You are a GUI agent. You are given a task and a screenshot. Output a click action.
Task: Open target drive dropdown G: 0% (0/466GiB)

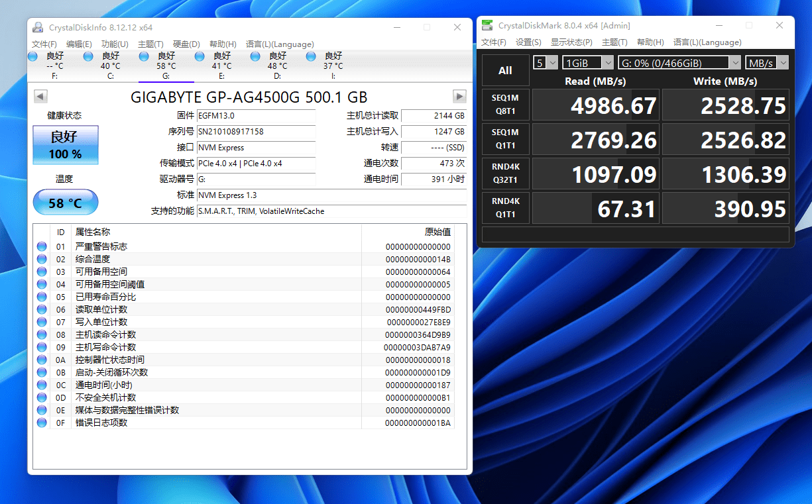[x=679, y=62]
